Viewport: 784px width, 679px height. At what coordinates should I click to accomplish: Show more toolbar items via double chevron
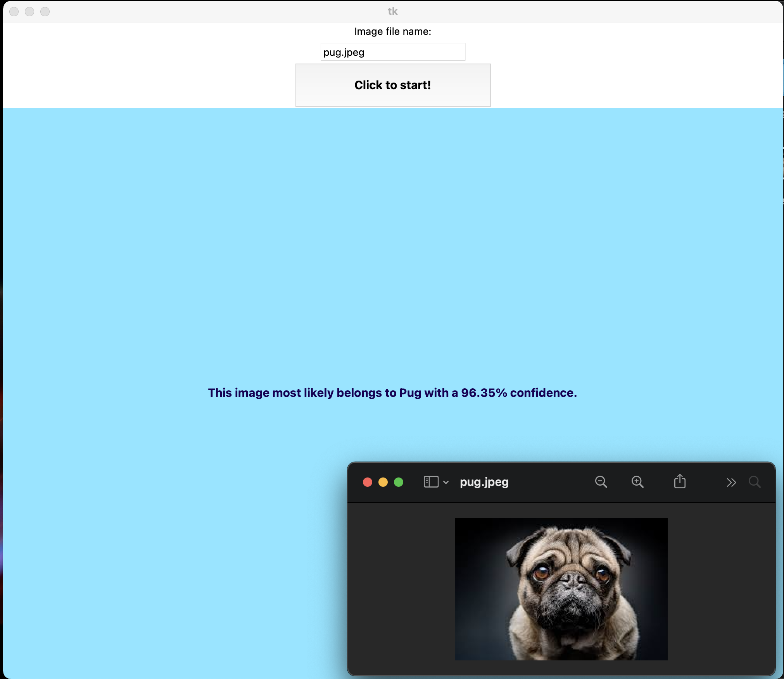click(x=731, y=482)
